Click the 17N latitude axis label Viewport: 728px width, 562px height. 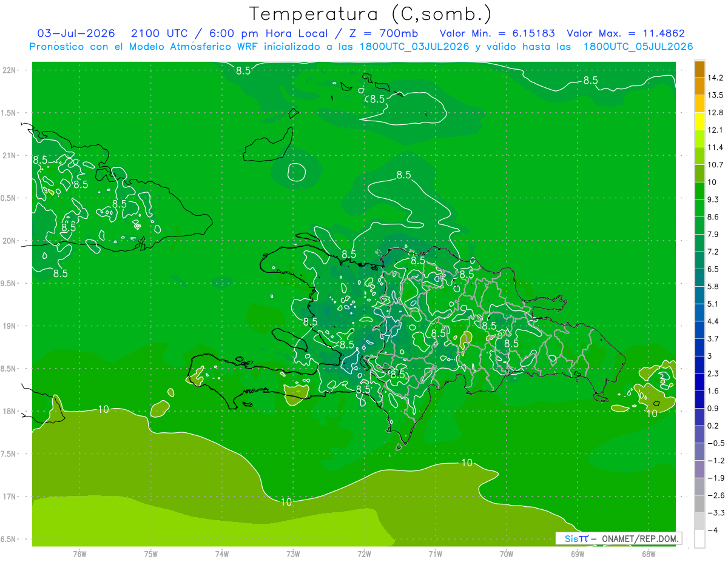pos(10,497)
